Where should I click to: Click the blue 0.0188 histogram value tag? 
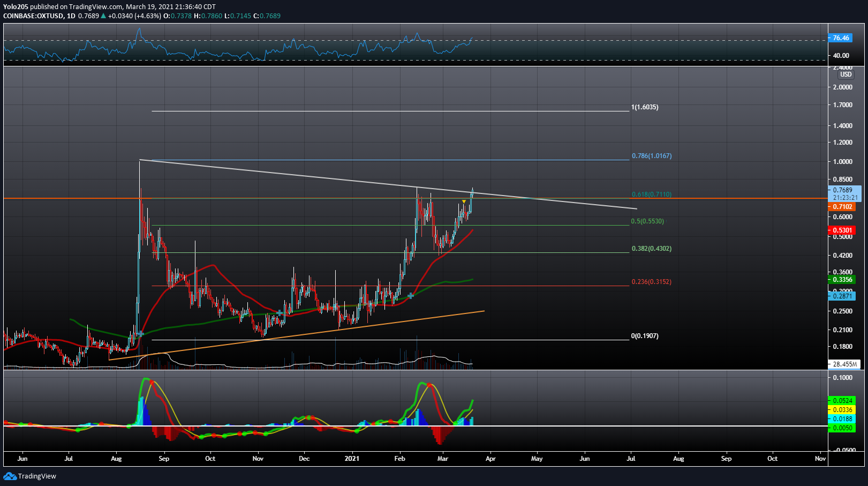click(x=842, y=419)
